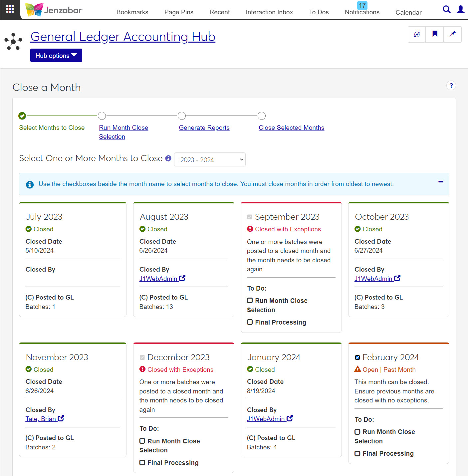Open the user profile icon
The width and height of the screenshot is (468, 476).
tap(460, 9)
